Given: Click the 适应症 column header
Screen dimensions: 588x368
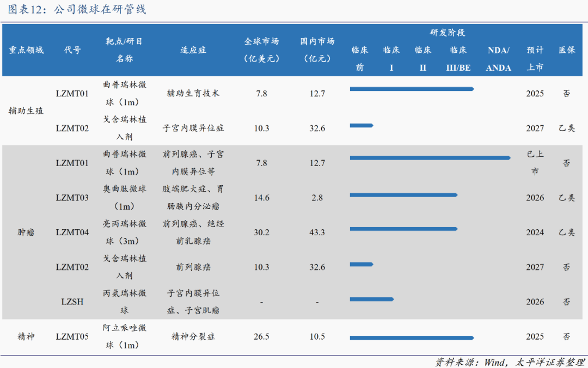Looking at the screenshot, I should (193, 50).
